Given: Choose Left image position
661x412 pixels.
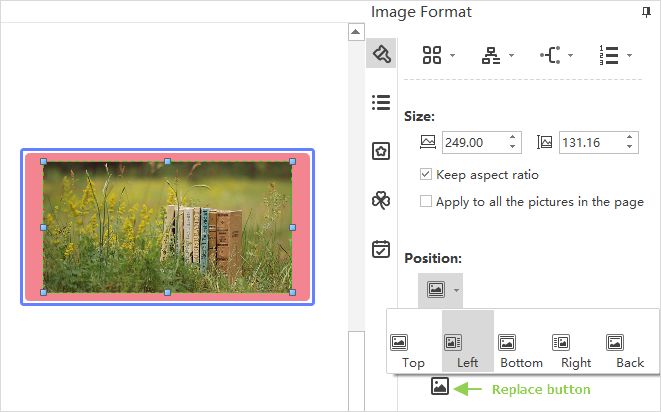Looking at the screenshot, I should [x=468, y=342].
